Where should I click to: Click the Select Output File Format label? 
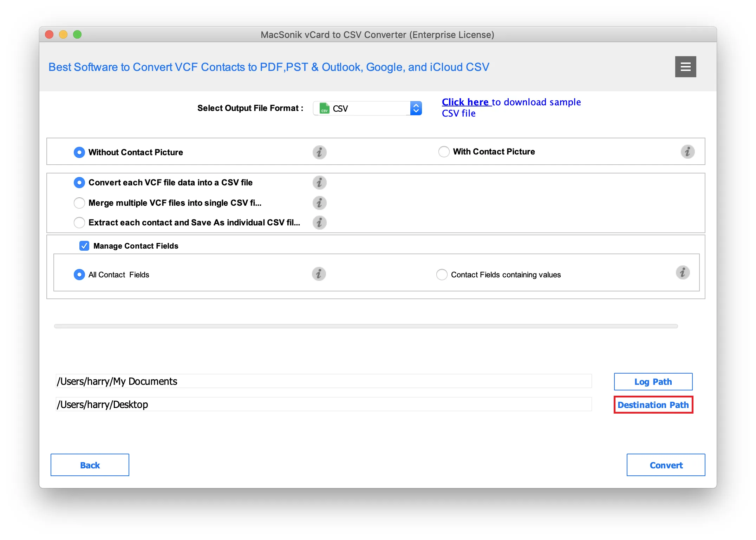[x=250, y=108]
